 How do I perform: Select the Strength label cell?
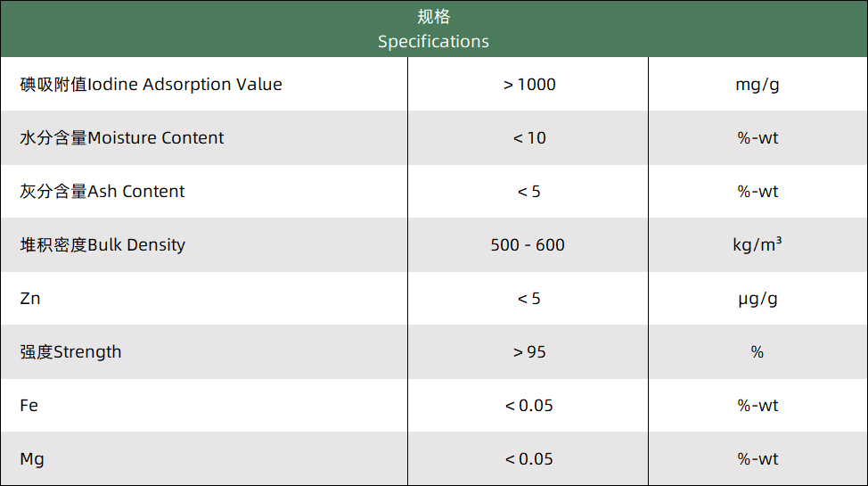[70, 352]
